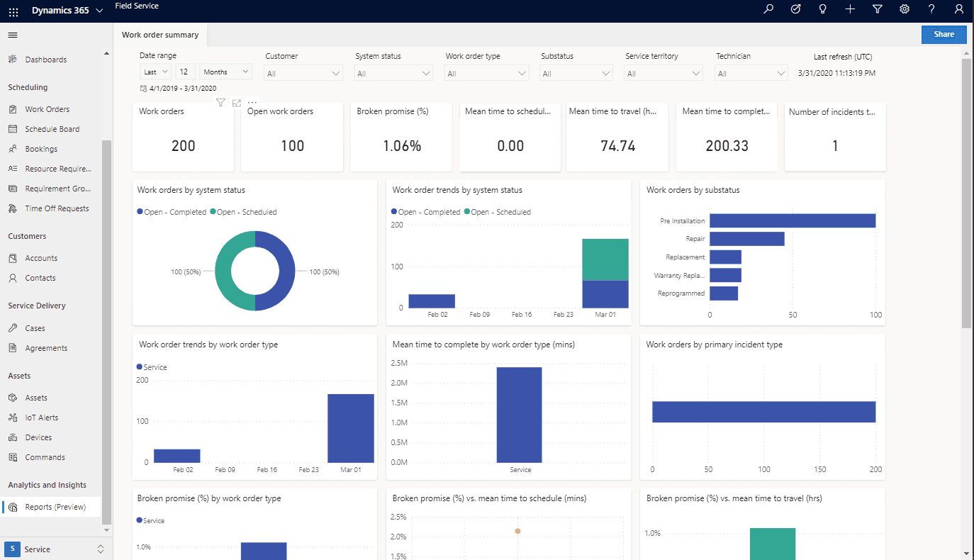
Task: Click the Open work orders card showing 100
Action: coord(292,138)
